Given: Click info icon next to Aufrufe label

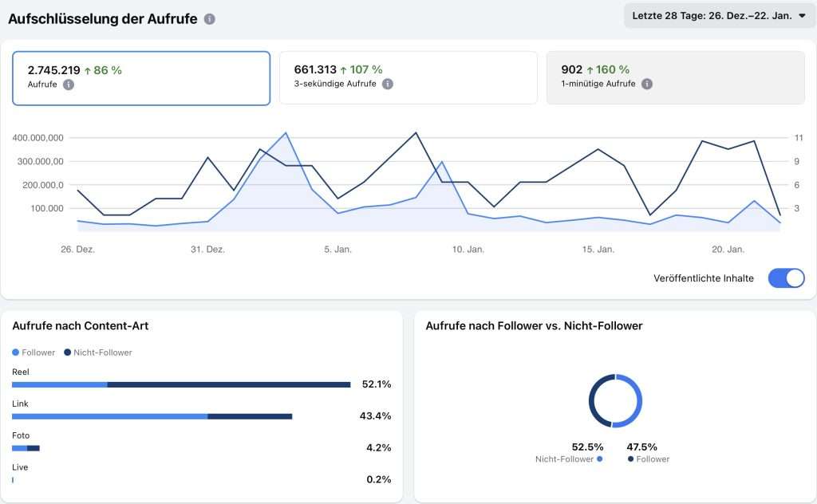Looking at the screenshot, I should coord(69,85).
